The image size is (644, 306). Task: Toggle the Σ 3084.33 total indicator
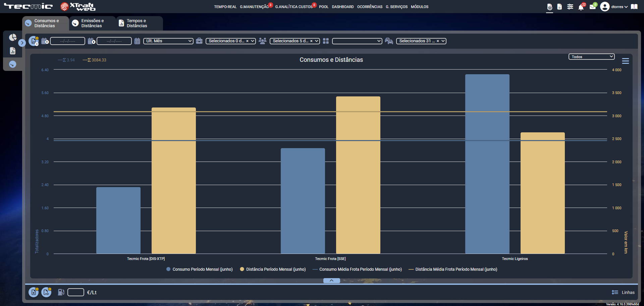[x=95, y=60]
